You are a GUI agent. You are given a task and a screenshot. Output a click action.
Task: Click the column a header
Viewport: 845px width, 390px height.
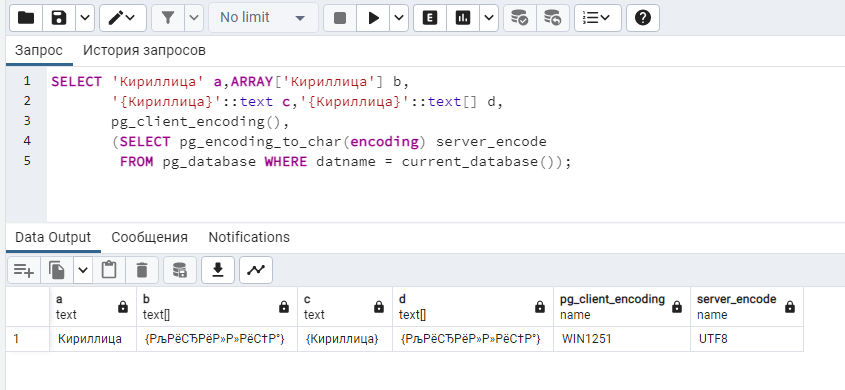point(93,307)
